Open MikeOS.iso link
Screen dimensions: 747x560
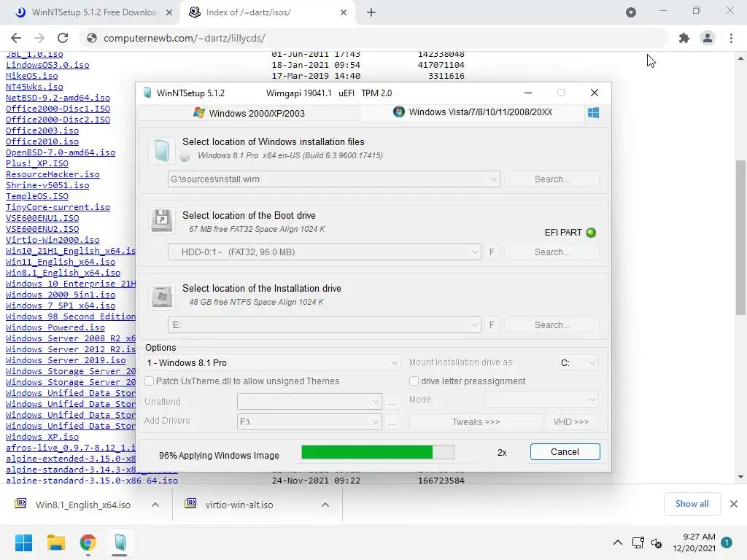coord(32,76)
